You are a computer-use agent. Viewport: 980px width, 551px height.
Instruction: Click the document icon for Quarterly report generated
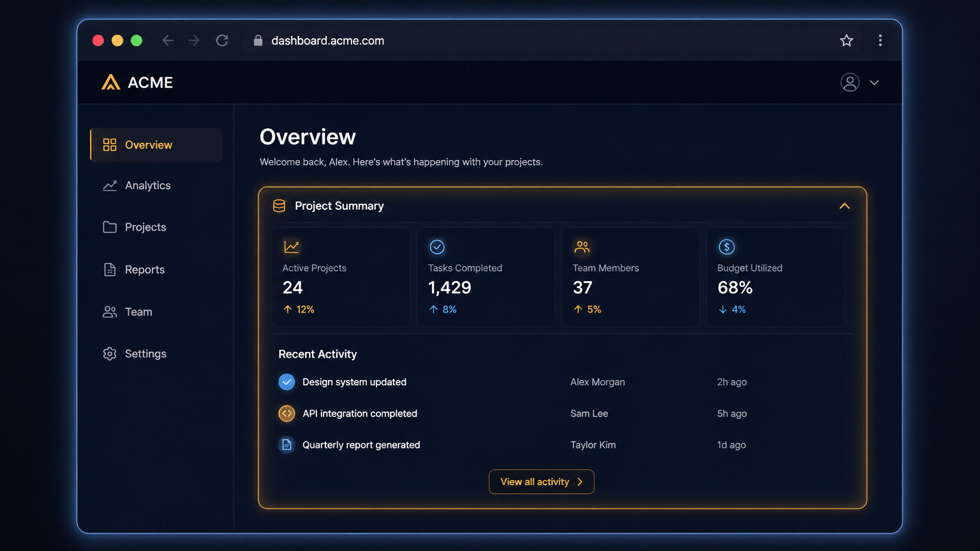(286, 444)
